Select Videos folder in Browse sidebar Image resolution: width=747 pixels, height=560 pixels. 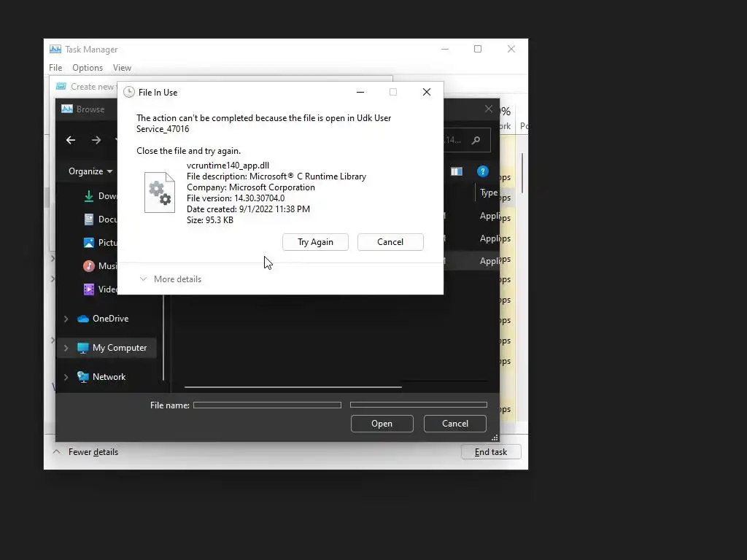point(100,289)
